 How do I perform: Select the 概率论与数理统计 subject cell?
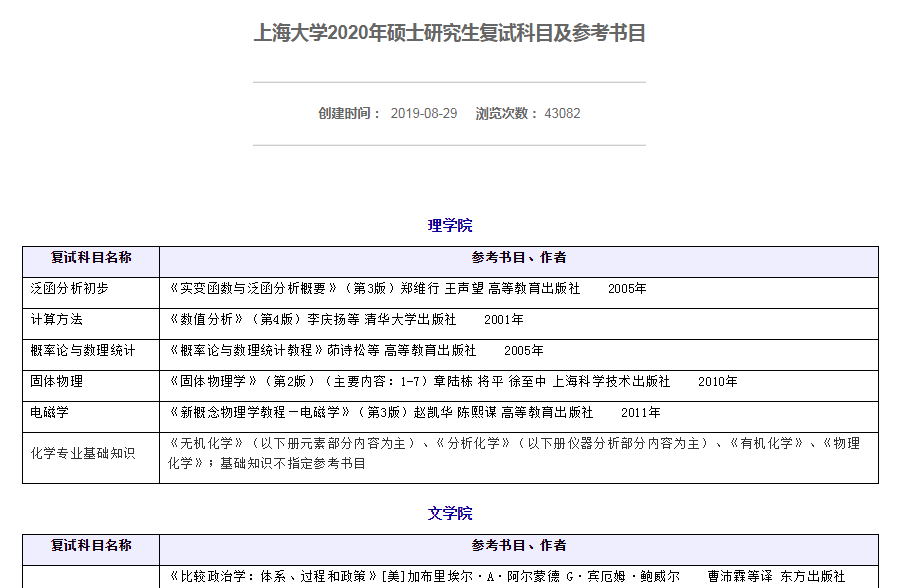point(83,350)
